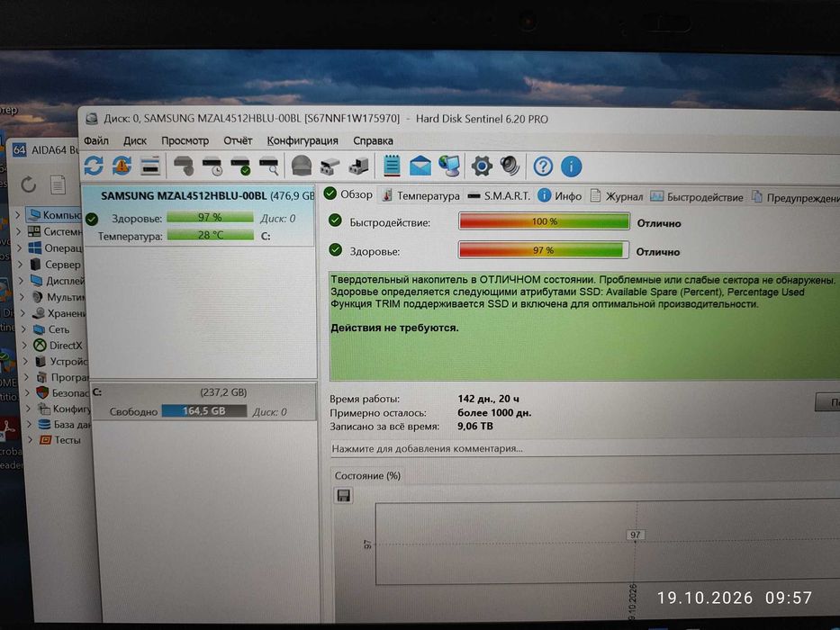Expand the Системная плата node in AIDA64
The height and width of the screenshot is (630, 840).
[x=19, y=231]
